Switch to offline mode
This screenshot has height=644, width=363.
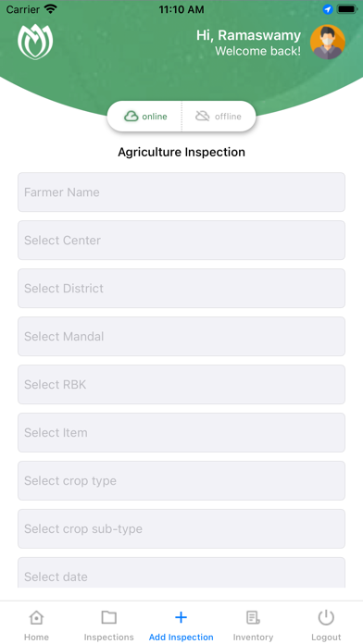click(219, 117)
